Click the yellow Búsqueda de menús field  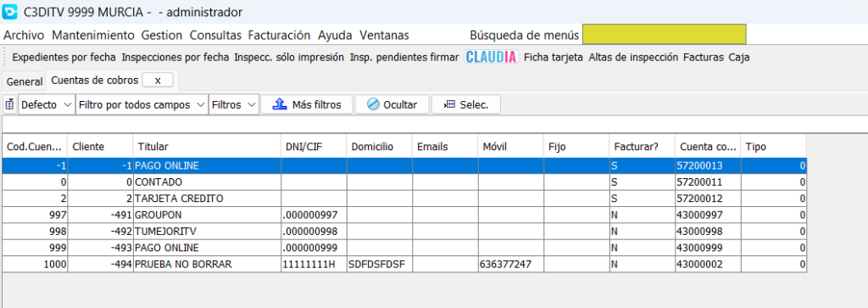[664, 34]
